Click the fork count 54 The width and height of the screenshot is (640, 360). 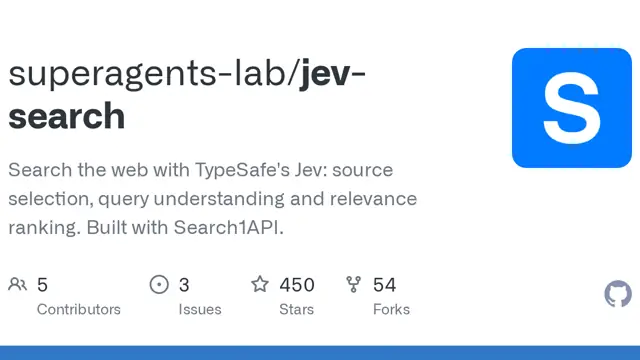tap(384, 285)
